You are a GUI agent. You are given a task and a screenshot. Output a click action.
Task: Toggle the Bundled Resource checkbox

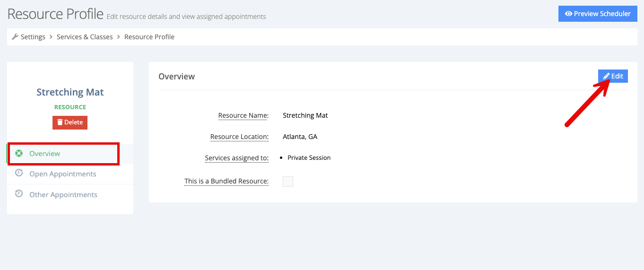[288, 182]
